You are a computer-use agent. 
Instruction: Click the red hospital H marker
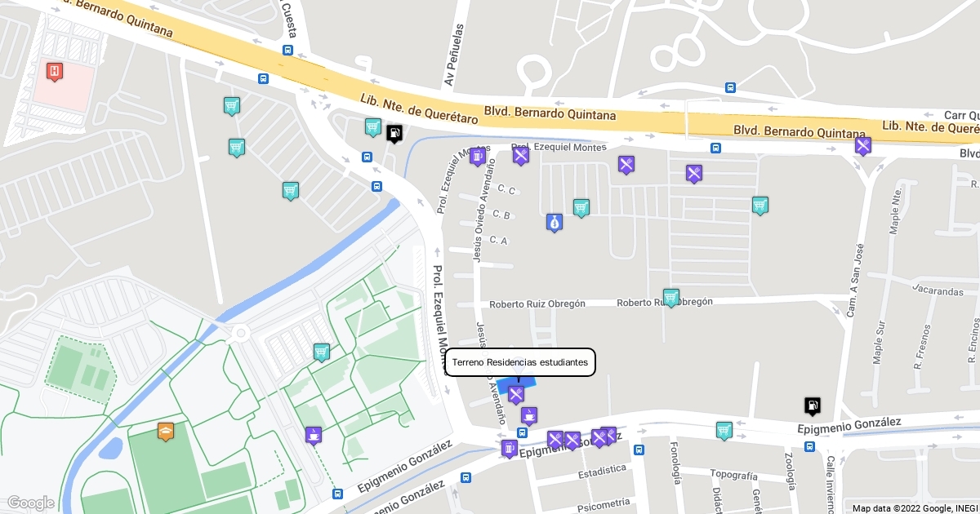click(x=55, y=72)
